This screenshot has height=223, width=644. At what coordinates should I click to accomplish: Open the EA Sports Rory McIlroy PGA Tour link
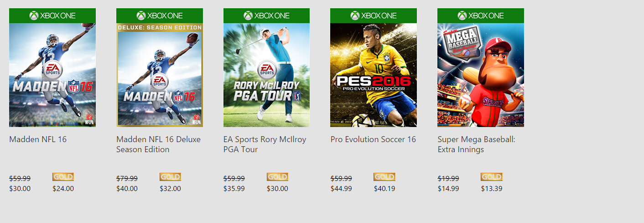pos(265,144)
